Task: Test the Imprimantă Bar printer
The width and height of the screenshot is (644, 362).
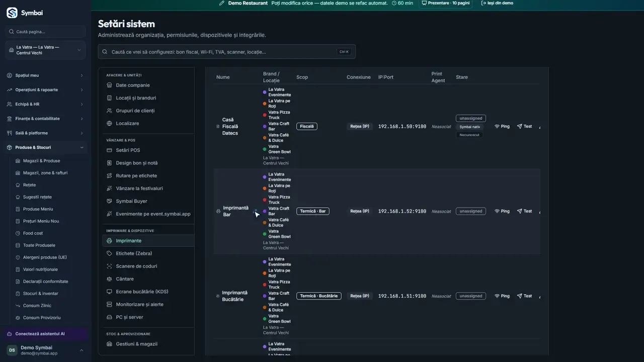Action: 524,211
